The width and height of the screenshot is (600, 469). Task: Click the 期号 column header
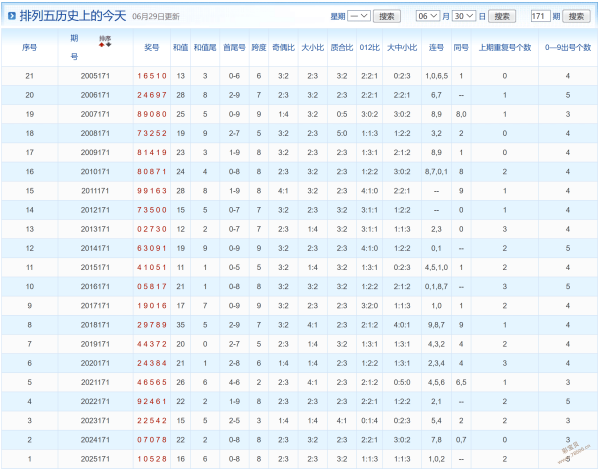point(74,47)
